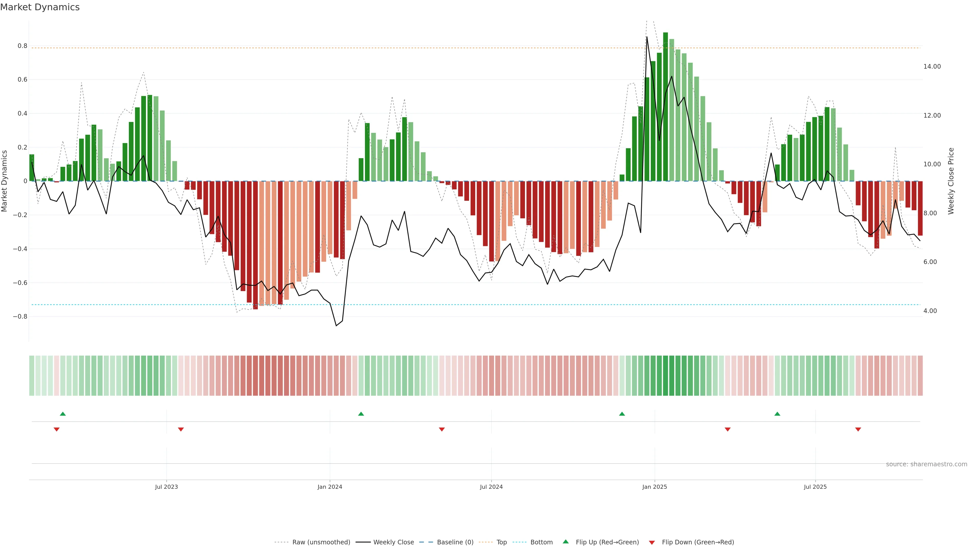
Task: Click the Flip Down marker near May 2024
Action: [x=442, y=429]
